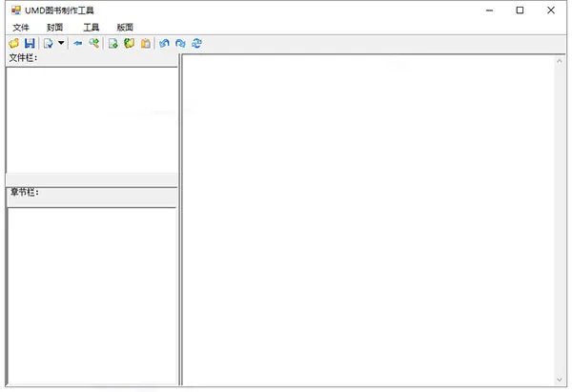
Task: Click the page icon with green mark
Action: pyautogui.click(x=113, y=44)
